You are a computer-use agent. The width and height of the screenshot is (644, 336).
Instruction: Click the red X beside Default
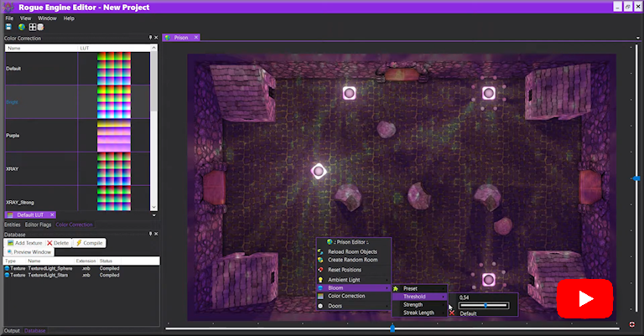pyautogui.click(x=452, y=313)
